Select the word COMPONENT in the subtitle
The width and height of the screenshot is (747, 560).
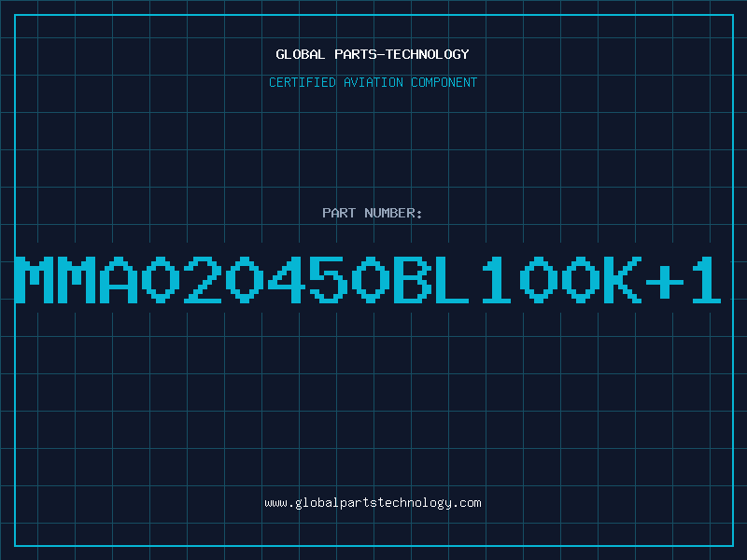click(444, 82)
